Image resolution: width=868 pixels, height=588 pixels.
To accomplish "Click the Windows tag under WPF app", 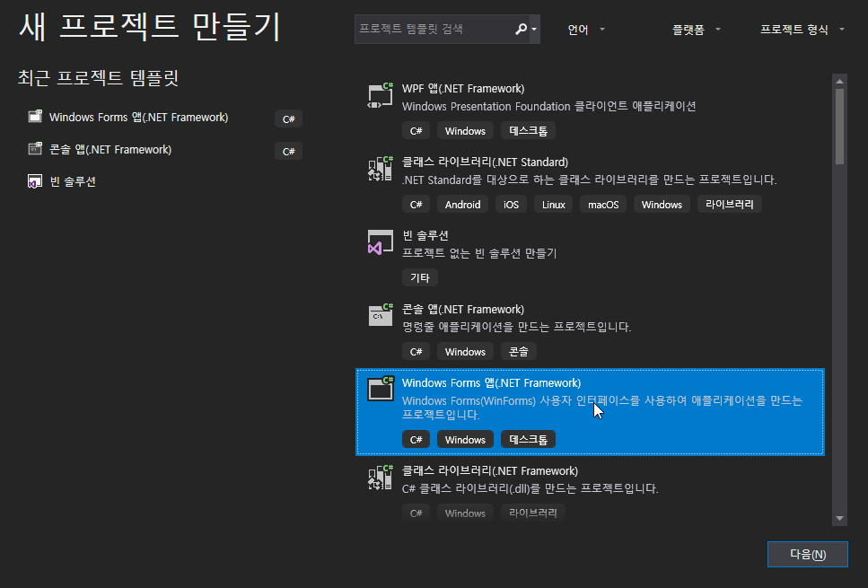I will click(x=465, y=131).
